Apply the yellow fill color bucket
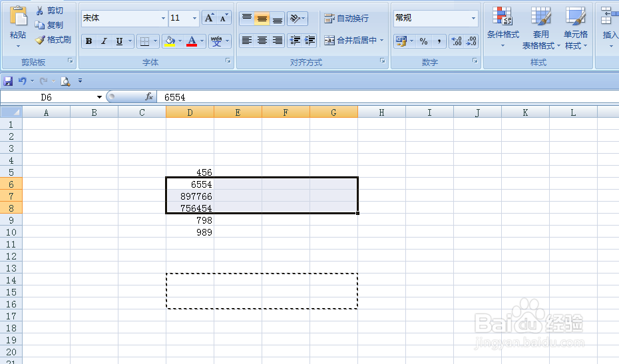This screenshot has width=619, height=364. click(x=170, y=41)
